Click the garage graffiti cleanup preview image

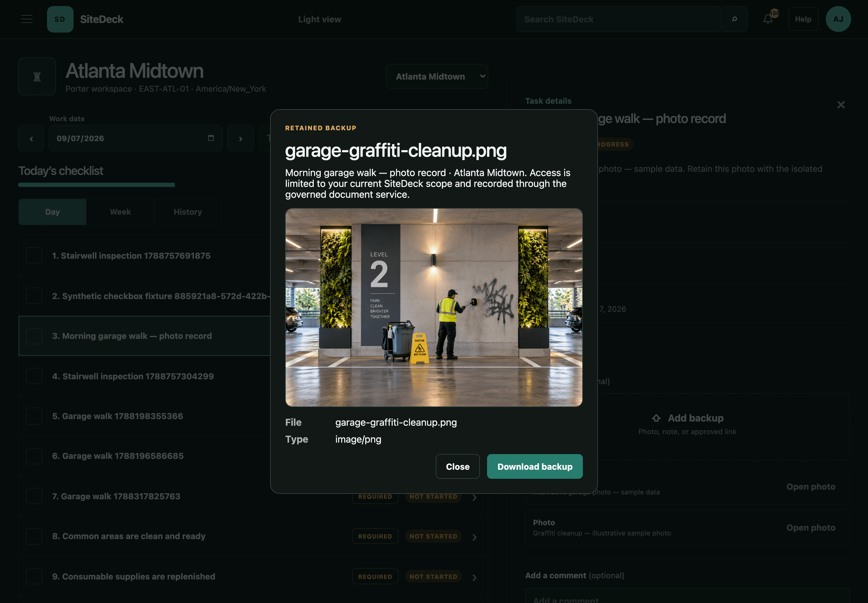click(x=434, y=307)
